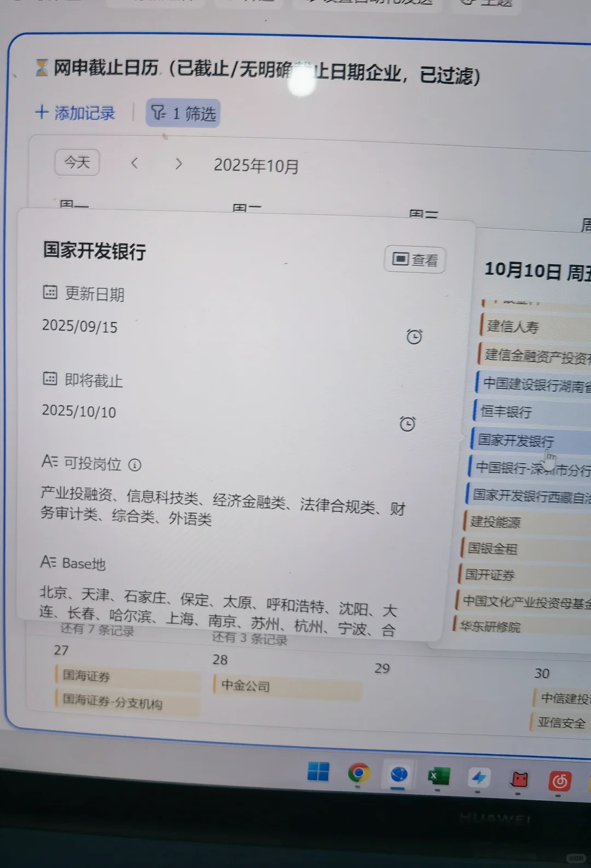Click reminder clock icon beside 2025/10/10
591x868 pixels.
pyautogui.click(x=407, y=423)
